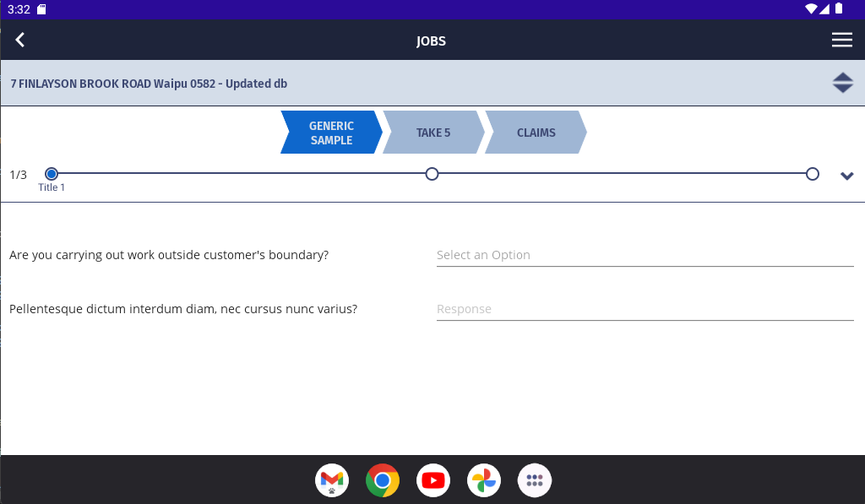Open the hamburger menu in header
865x504 pixels.
tap(842, 40)
